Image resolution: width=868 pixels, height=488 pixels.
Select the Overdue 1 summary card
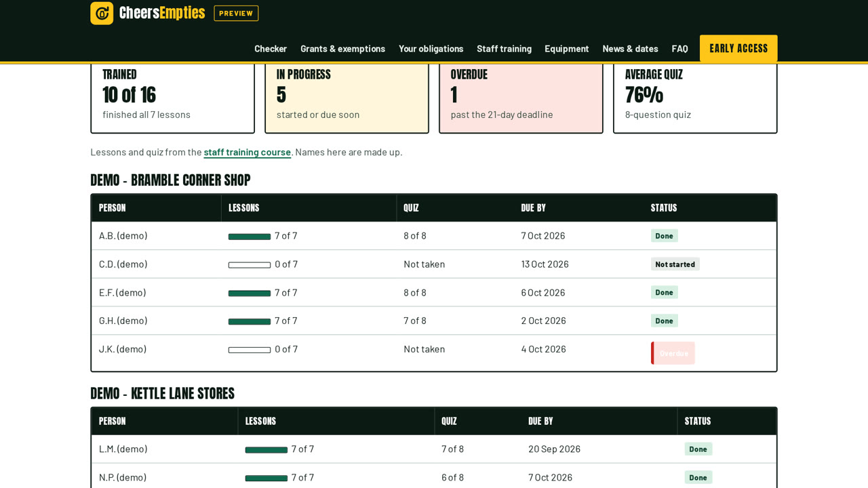[521, 98]
